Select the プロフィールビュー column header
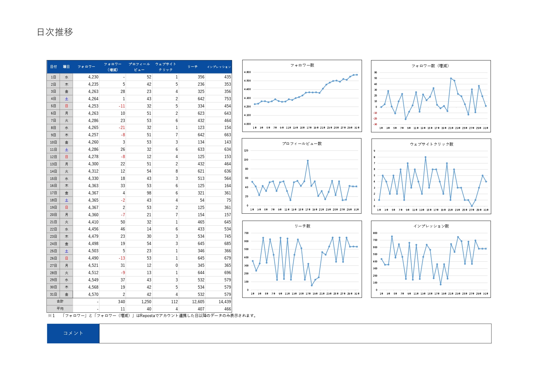 [139, 67]
